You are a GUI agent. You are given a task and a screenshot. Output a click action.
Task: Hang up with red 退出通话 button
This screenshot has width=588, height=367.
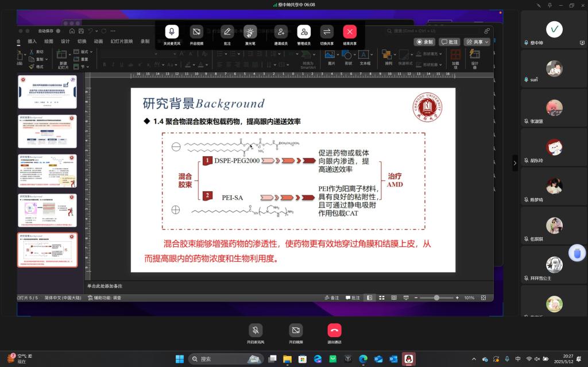(x=334, y=331)
